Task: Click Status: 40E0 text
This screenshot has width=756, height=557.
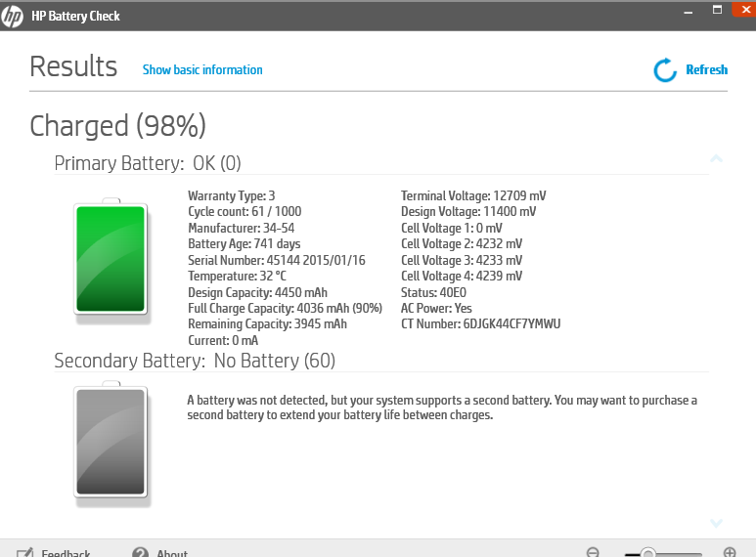Action: click(433, 292)
